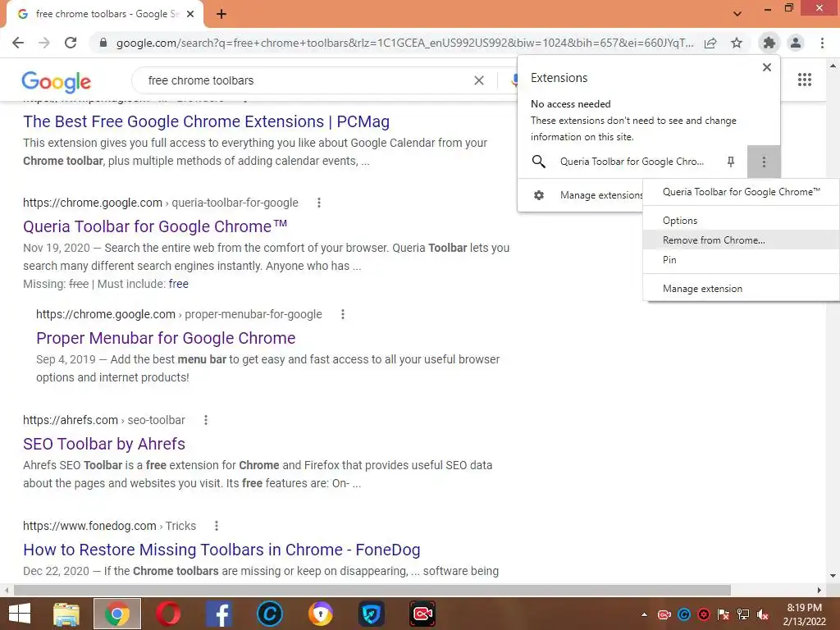Image resolution: width=840 pixels, height=630 pixels.
Task: Open Manage extensions in the popup
Action: (x=580, y=195)
